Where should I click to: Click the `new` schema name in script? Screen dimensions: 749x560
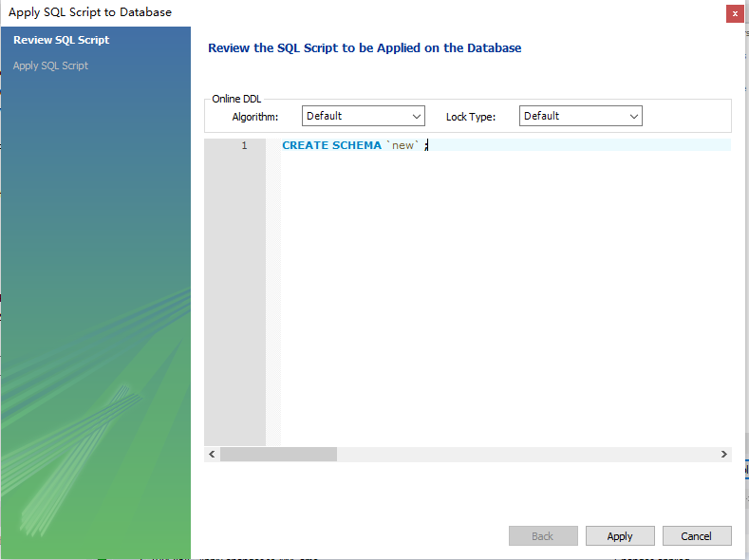[403, 145]
